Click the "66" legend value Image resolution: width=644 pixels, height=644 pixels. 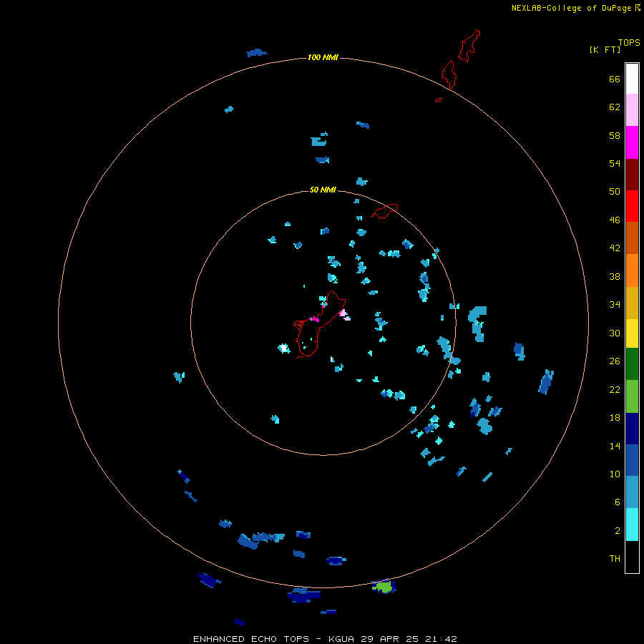[615, 79]
